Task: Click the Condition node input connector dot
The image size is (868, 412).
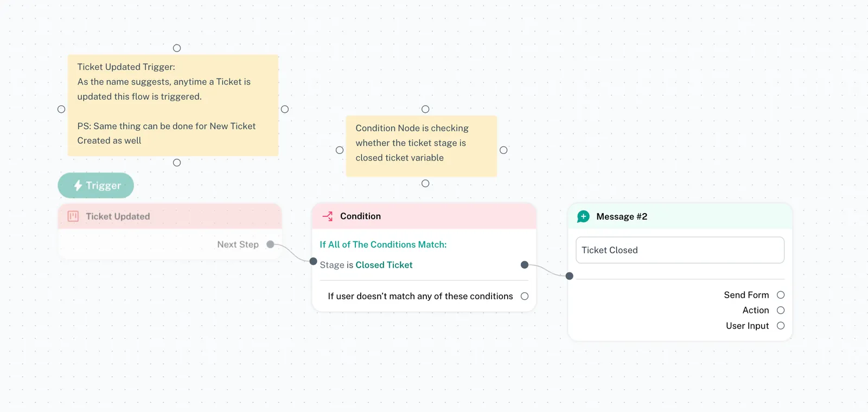Action: (x=313, y=261)
